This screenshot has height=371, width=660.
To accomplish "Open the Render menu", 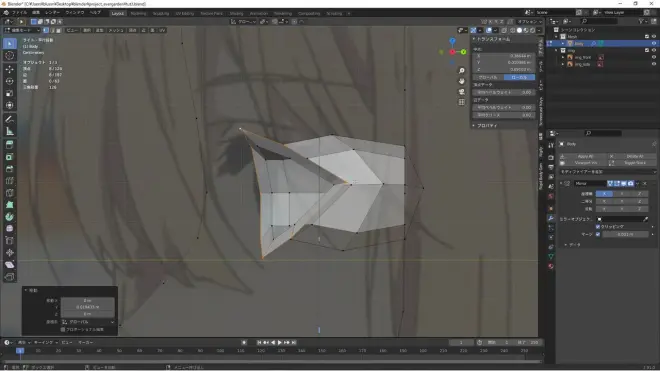I will (x=52, y=13).
